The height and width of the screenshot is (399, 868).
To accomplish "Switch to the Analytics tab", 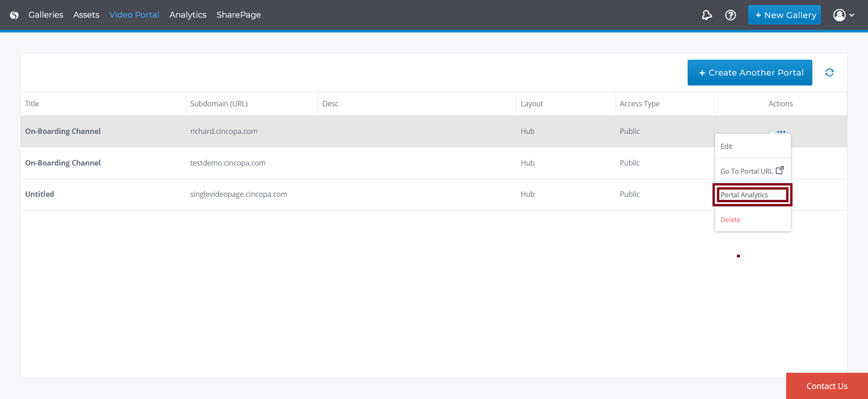I will point(188,15).
